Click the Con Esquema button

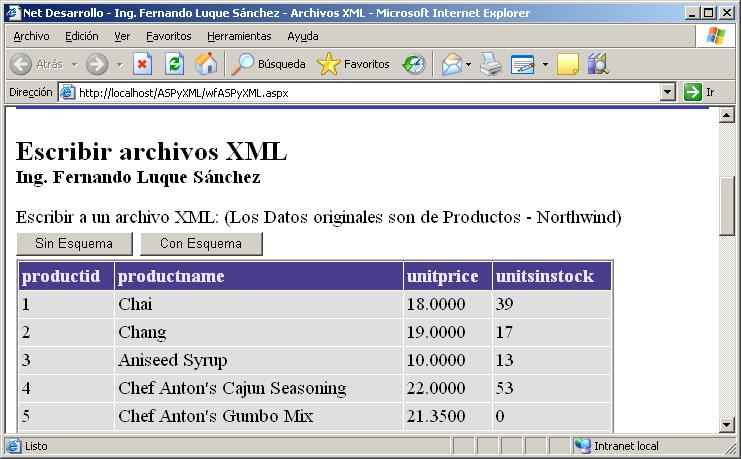201,243
